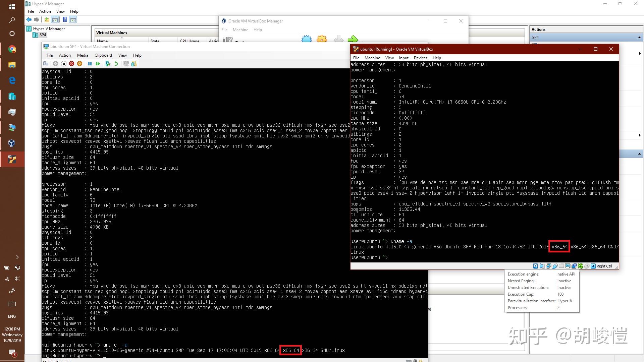Click the green Reset/Resume play icon in VM Connection
This screenshot has height=362, width=644.
pos(98,64)
